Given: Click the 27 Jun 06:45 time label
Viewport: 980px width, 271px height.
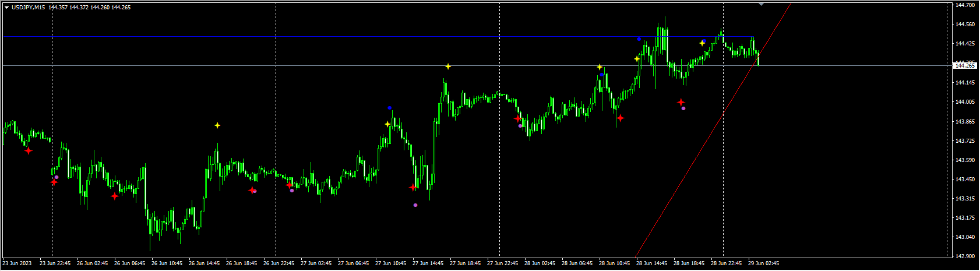Looking at the screenshot, I should point(354,263).
